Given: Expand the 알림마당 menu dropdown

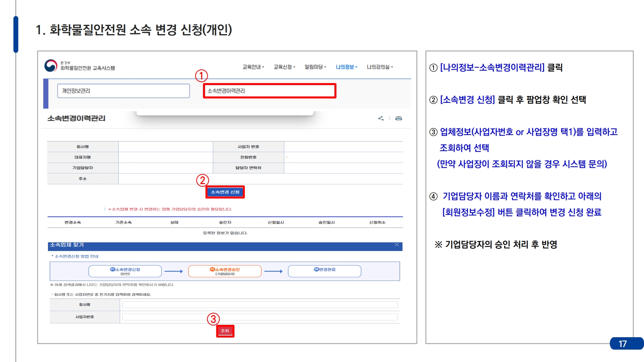Looking at the screenshot, I should [315, 67].
